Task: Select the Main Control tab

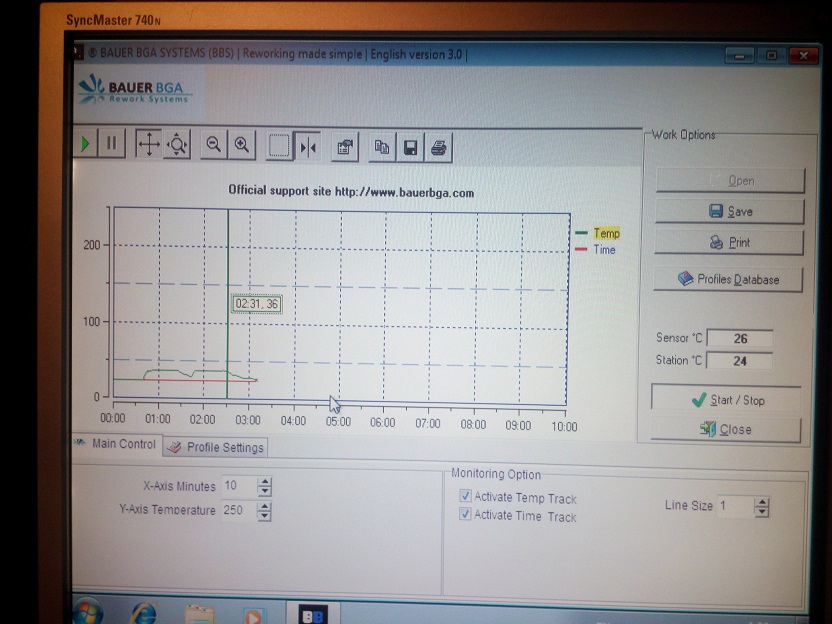Action: pos(115,444)
